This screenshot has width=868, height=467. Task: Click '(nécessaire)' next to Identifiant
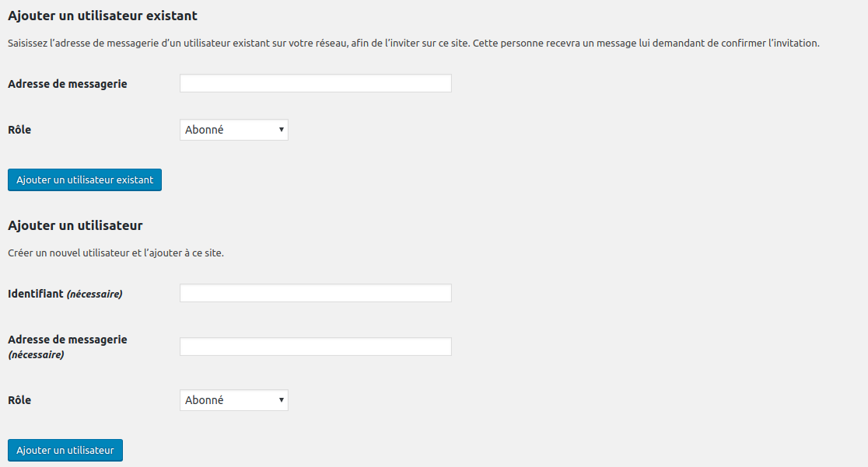tap(95, 294)
